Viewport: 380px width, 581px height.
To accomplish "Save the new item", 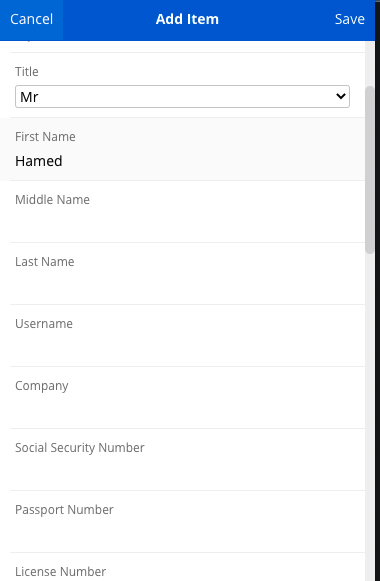I will click(x=349, y=19).
